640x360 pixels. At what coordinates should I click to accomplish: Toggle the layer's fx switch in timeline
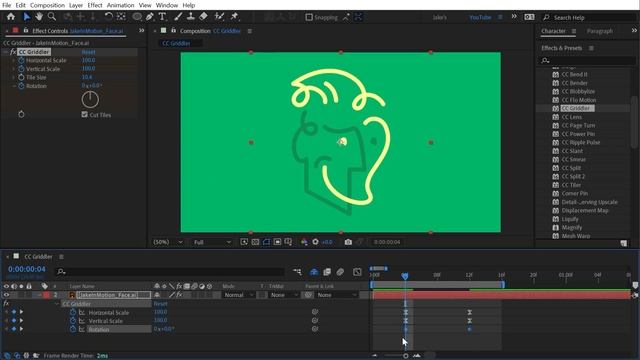(179, 295)
